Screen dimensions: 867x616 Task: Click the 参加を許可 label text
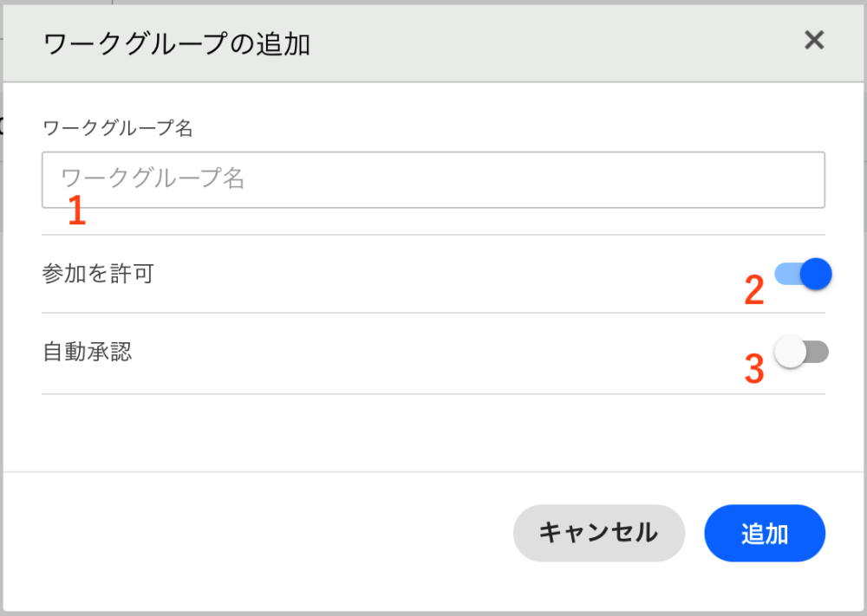pyautogui.click(x=98, y=274)
